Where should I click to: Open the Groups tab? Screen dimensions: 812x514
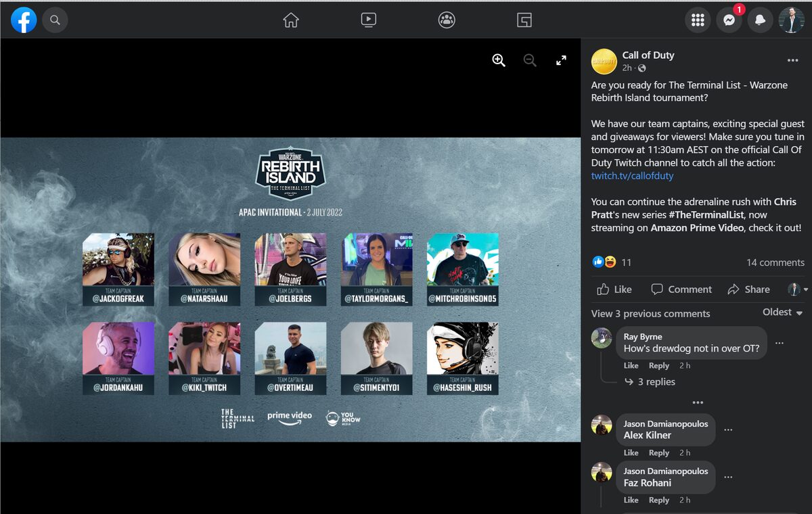pos(447,20)
